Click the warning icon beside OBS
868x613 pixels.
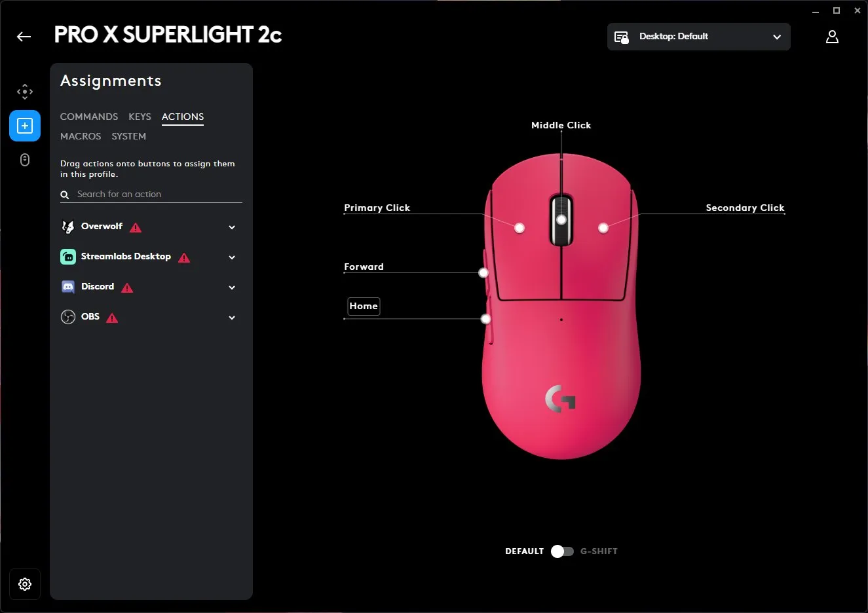(111, 318)
